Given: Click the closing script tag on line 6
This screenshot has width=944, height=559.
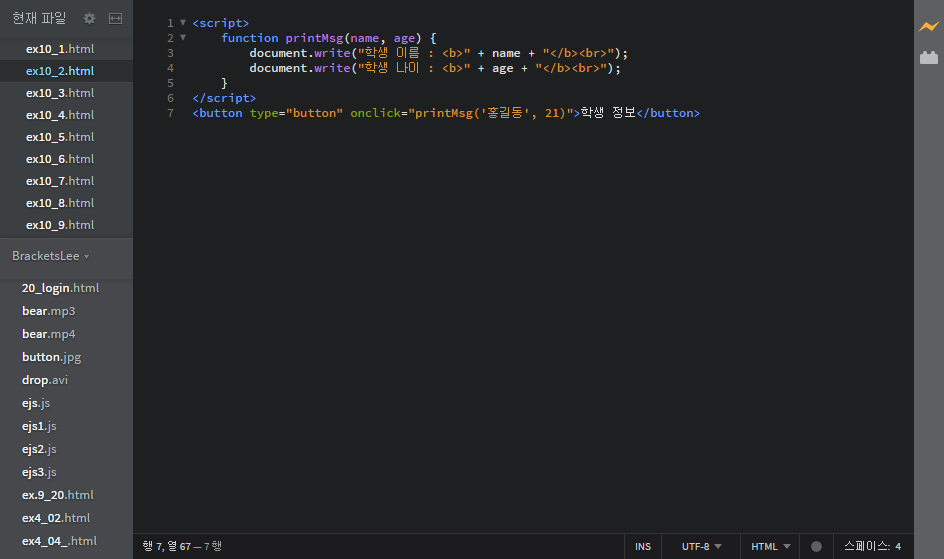Looking at the screenshot, I should pos(224,98).
